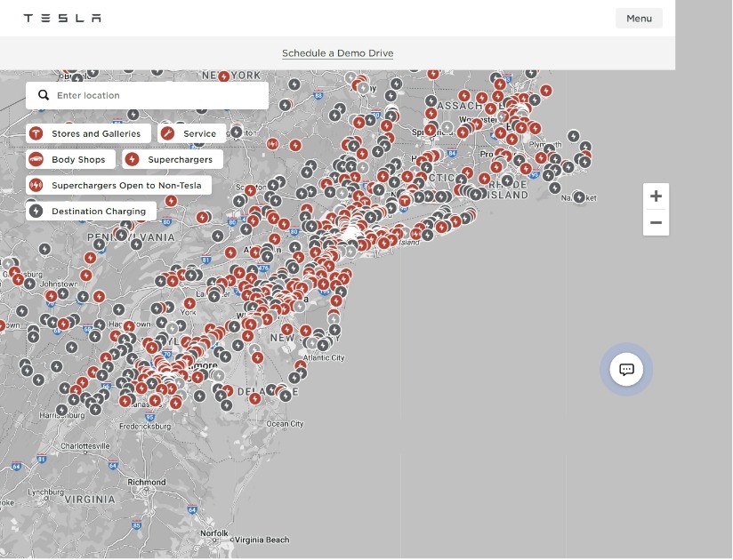Viewport: 733px width, 560px height.
Task: Toggle the Body Shops filter
Action: click(x=70, y=159)
